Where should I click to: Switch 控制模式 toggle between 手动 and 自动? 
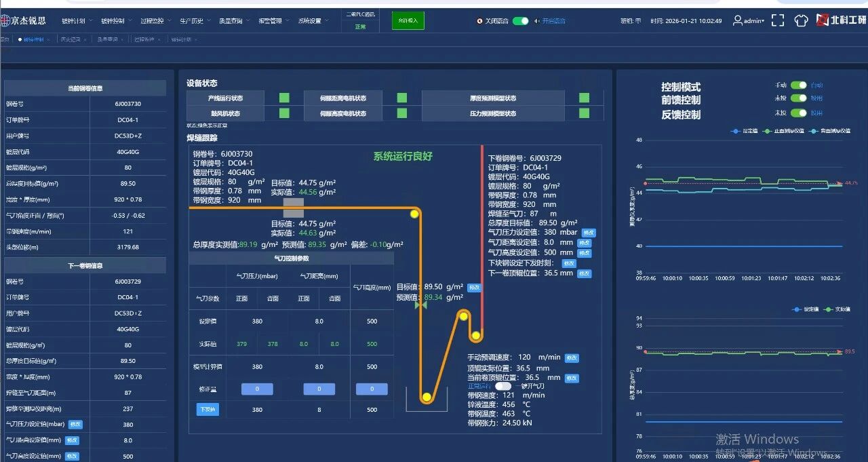799,85
